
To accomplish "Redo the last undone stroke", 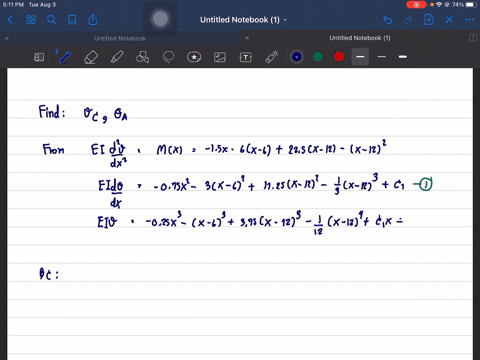I will (x=408, y=20).
